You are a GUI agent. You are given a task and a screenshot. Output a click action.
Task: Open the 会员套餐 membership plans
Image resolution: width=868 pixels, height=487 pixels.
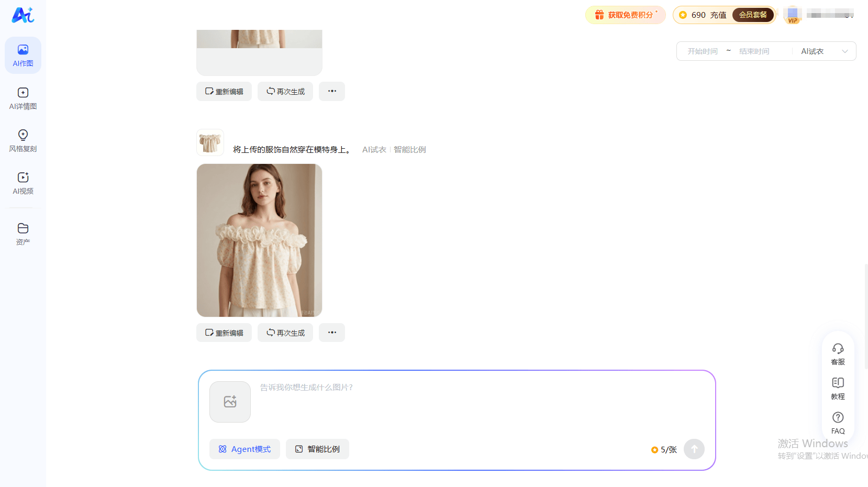753,15
